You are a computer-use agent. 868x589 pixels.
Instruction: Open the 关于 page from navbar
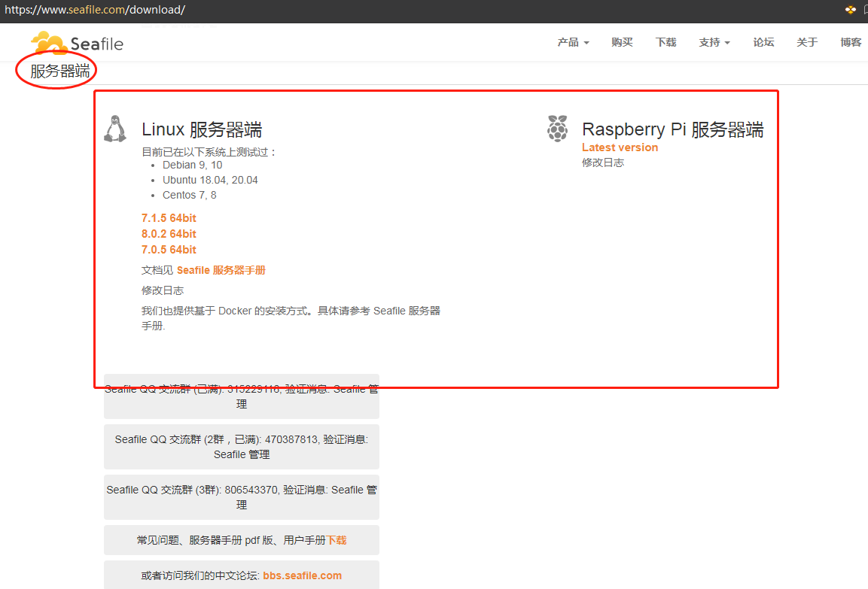pyautogui.click(x=807, y=42)
